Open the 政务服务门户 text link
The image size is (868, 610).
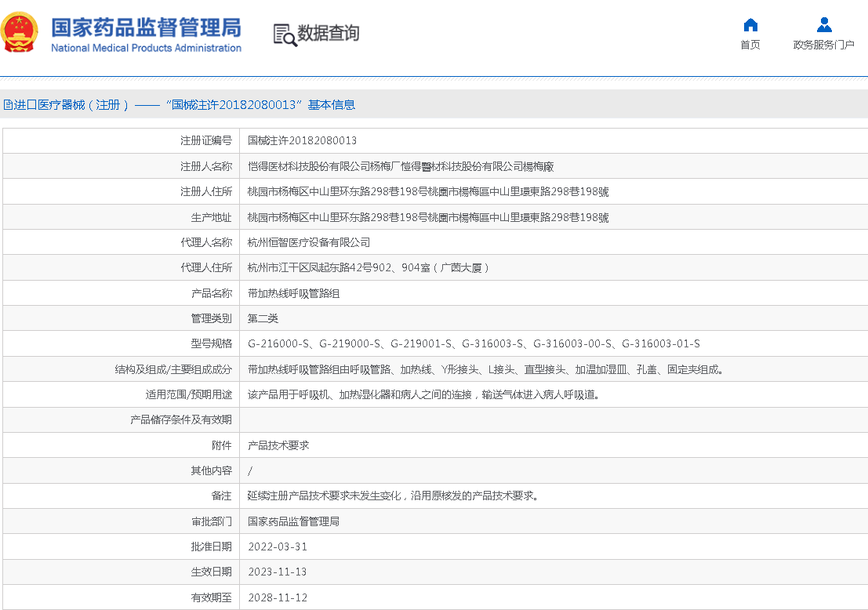tap(823, 45)
